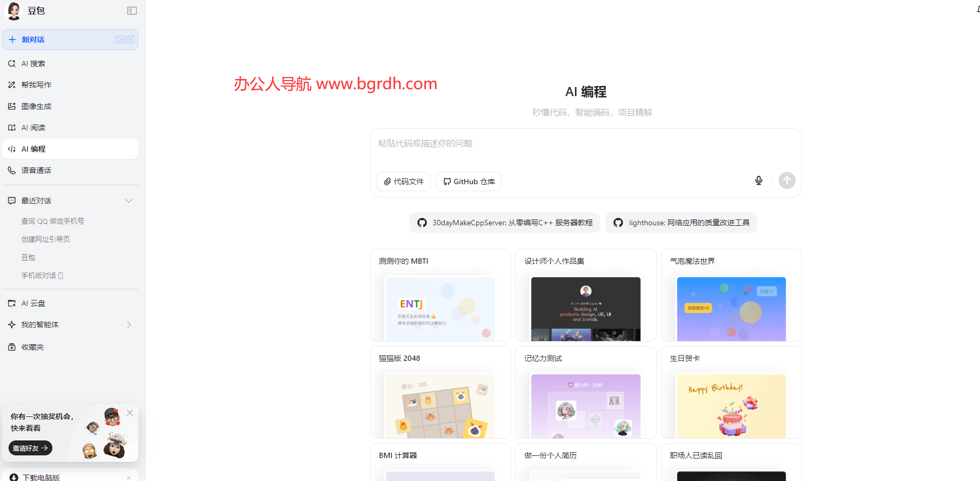Open AI 阅读 reading tool
Image resolution: width=980 pixels, height=481 pixels.
pos(70,128)
